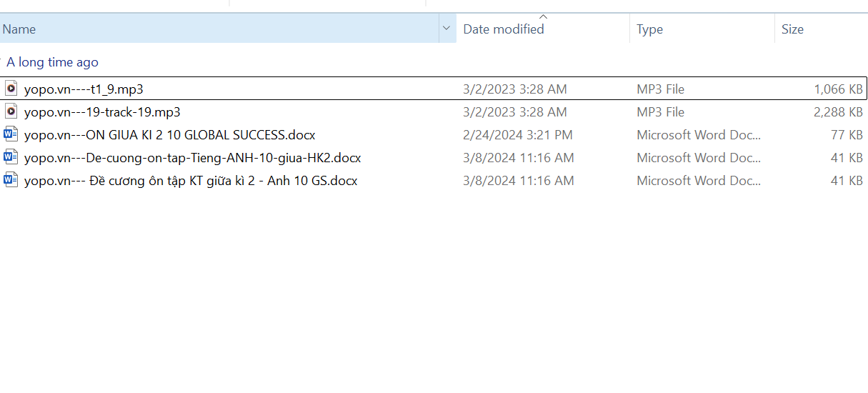Click the 1,066 KB size value
The height and width of the screenshot is (393, 868).
point(838,89)
